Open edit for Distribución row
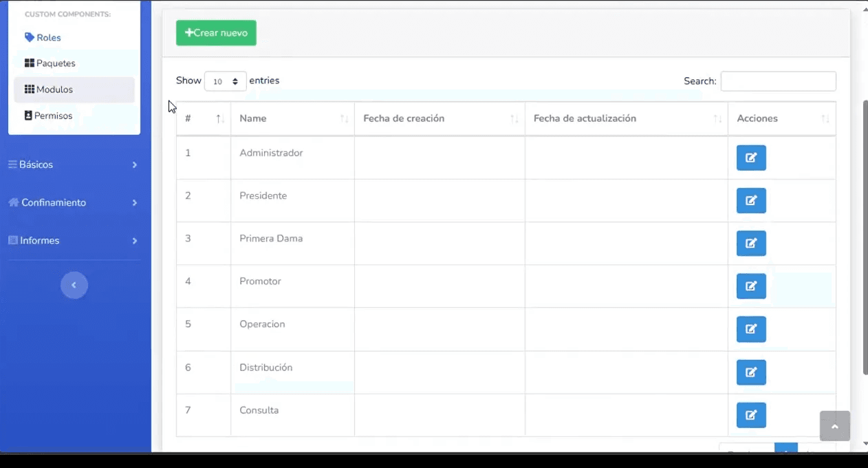The width and height of the screenshot is (868, 468). (x=750, y=372)
